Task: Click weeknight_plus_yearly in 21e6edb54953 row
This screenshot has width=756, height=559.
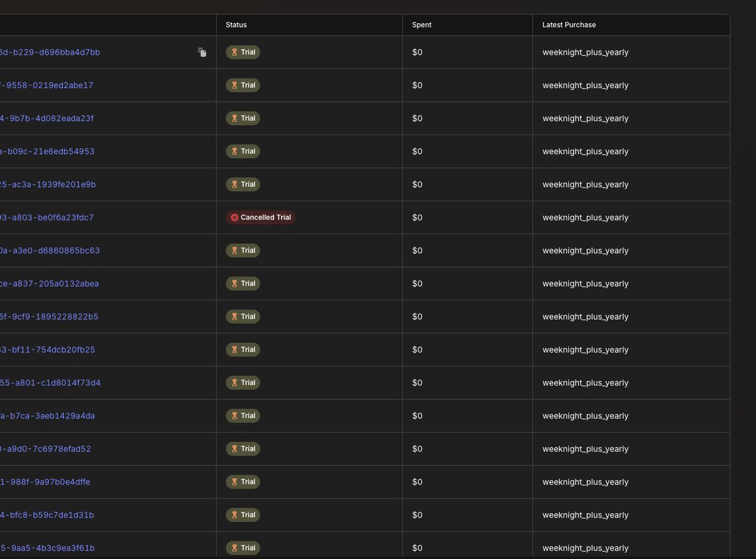Action: (585, 152)
